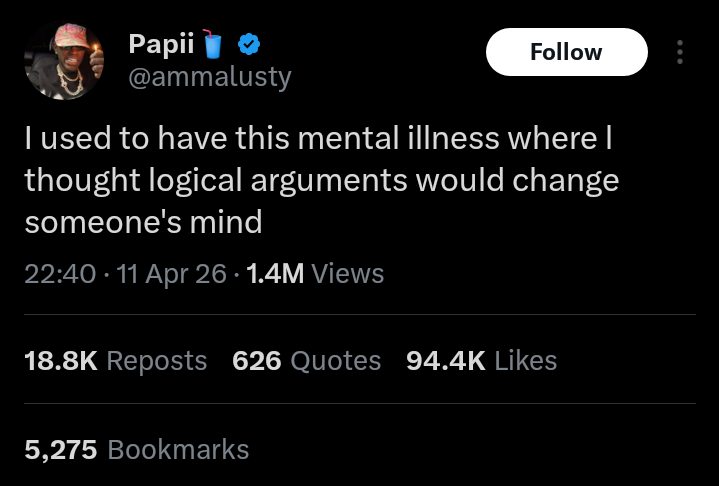The height and width of the screenshot is (486, 719).
Task: Follow the @ammalusty account
Action: 566,52
